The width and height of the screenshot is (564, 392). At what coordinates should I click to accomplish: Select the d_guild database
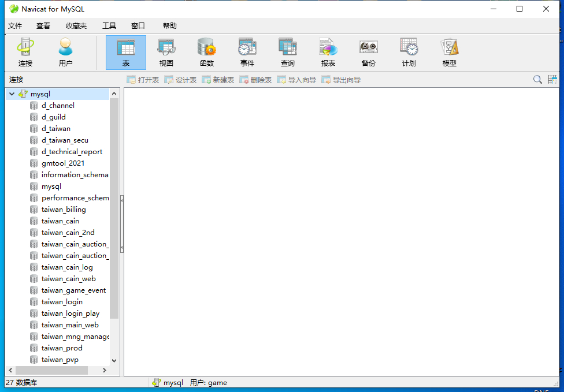[54, 117]
